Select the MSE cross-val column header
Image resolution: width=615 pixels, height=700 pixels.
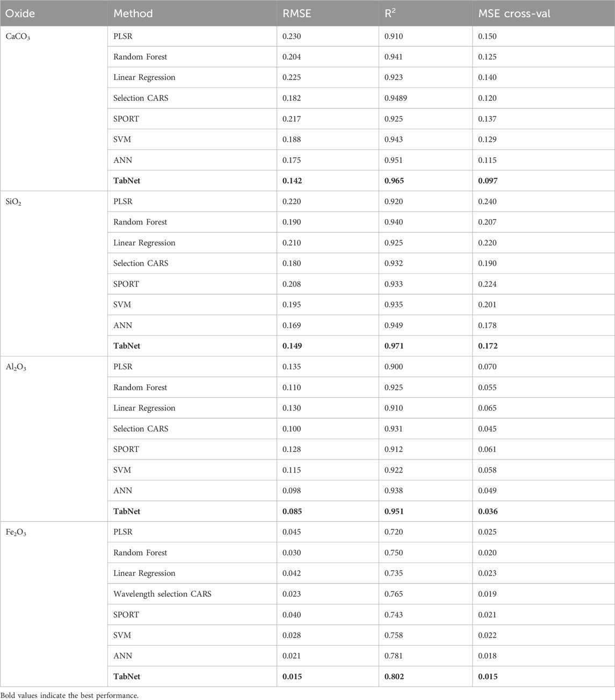514,13
